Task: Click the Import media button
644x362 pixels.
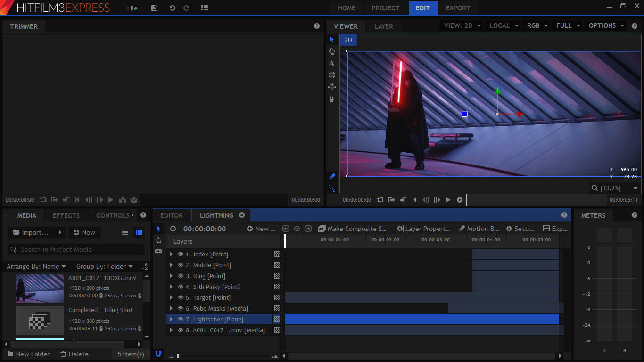Action: [x=36, y=232]
